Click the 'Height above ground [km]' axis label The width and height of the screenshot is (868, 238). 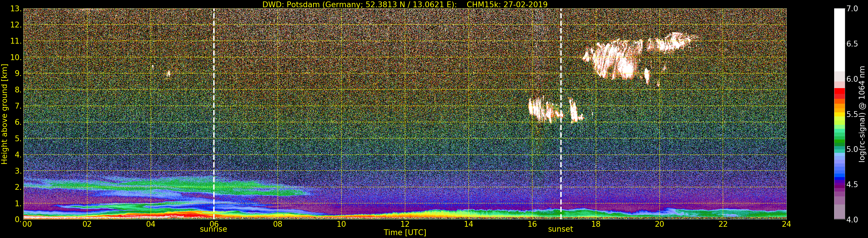(x=4, y=114)
